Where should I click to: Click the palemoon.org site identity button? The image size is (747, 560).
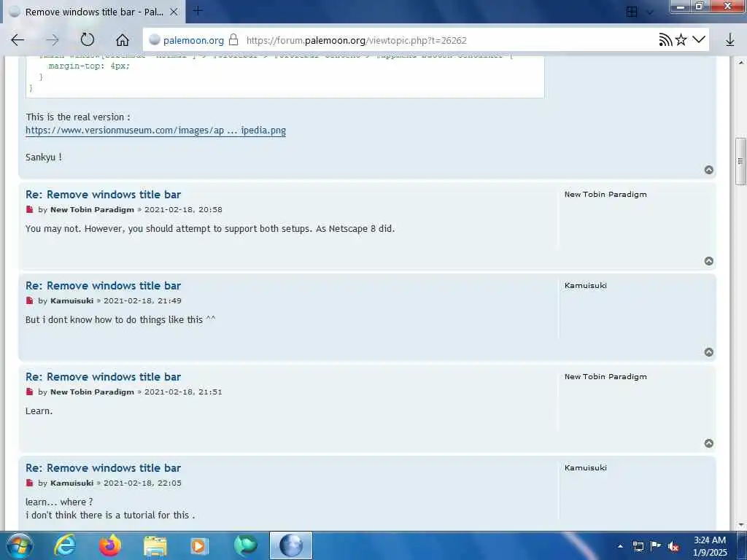(186, 41)
